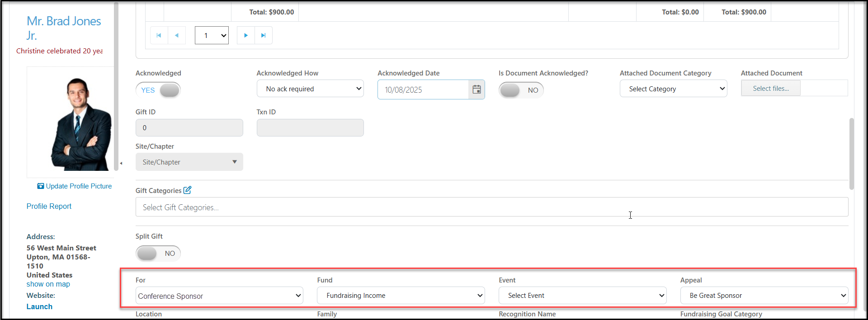Click the Gift Categories edit pencil icon

(x=187, y=190)
